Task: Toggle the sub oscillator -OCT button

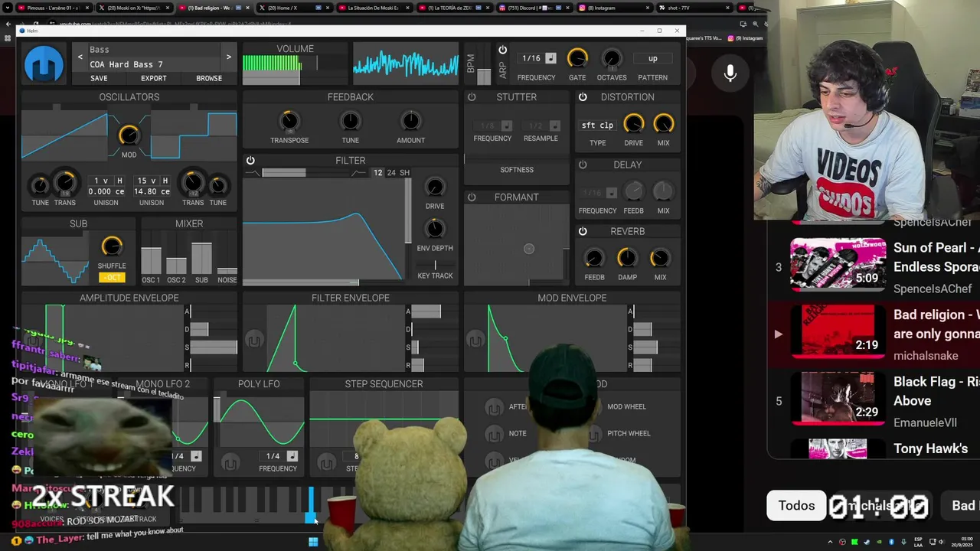Action: click(x=112, y=277)
